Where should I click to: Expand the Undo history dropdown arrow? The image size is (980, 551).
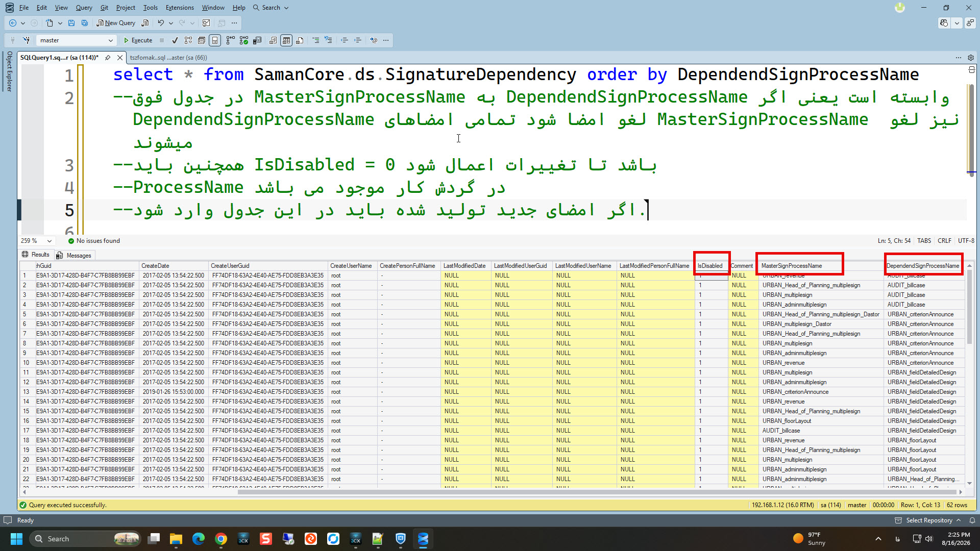(x=171, y=23)
